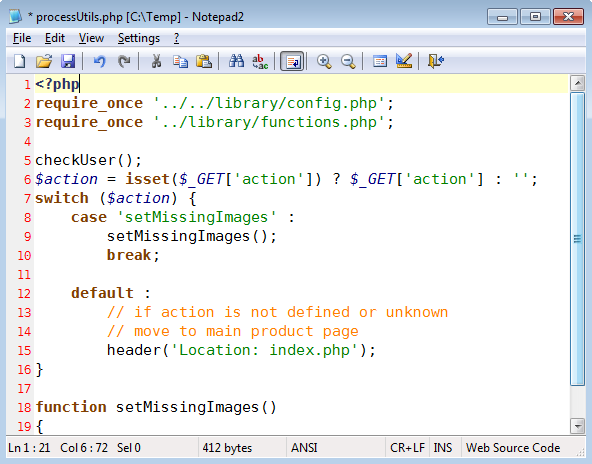Create a new document with New icon
This screenshot has height=464, width=592.
20,61
